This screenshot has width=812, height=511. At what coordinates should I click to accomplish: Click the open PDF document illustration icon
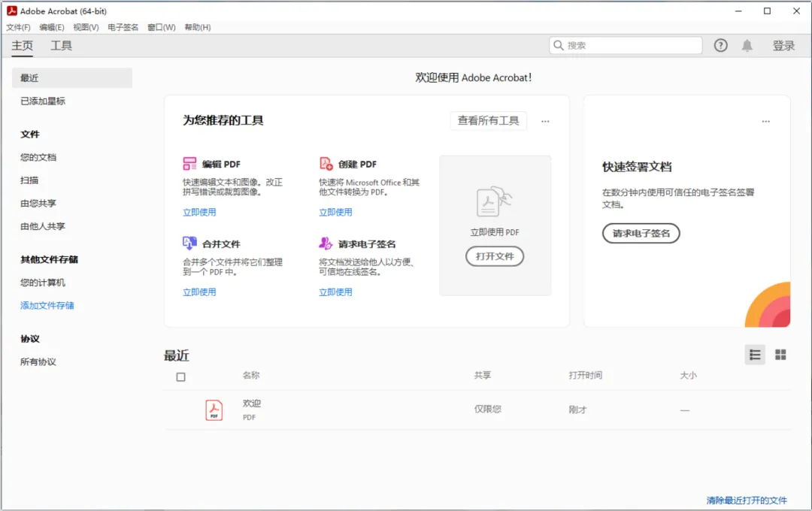pyautogui.click(x=493, y=201)
